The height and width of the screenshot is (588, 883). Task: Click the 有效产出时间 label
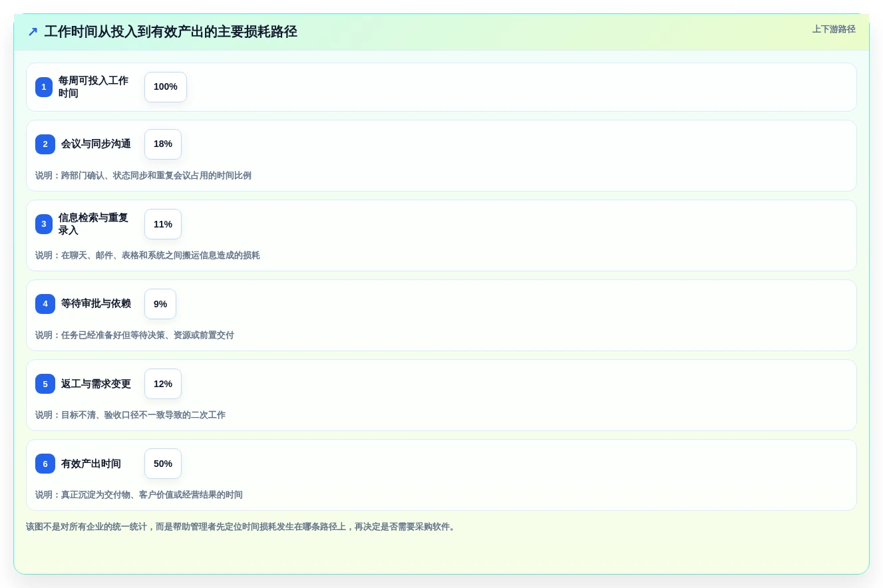tap(91, 464)
